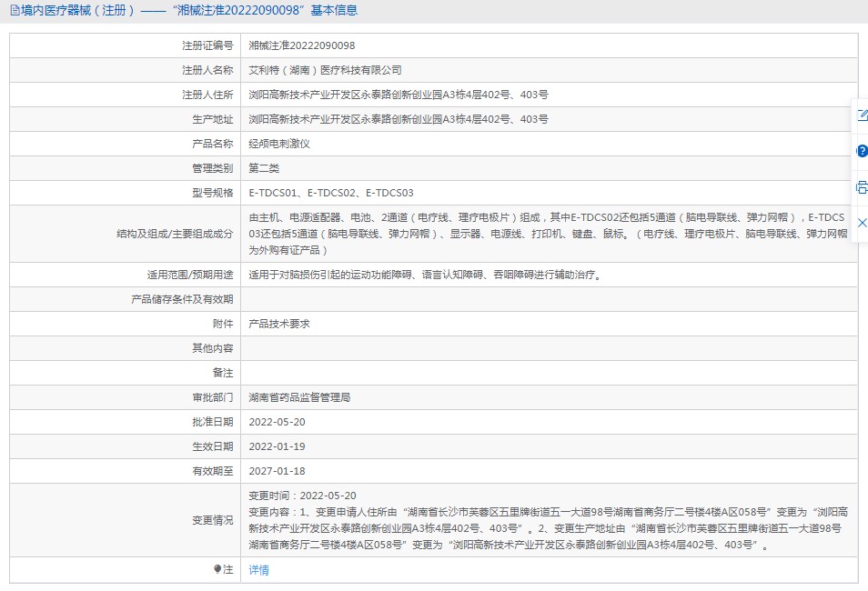The width and height of the screenshot is (868, 591).
Task: Click the 注册人名称 label
Action: (207, 70)
